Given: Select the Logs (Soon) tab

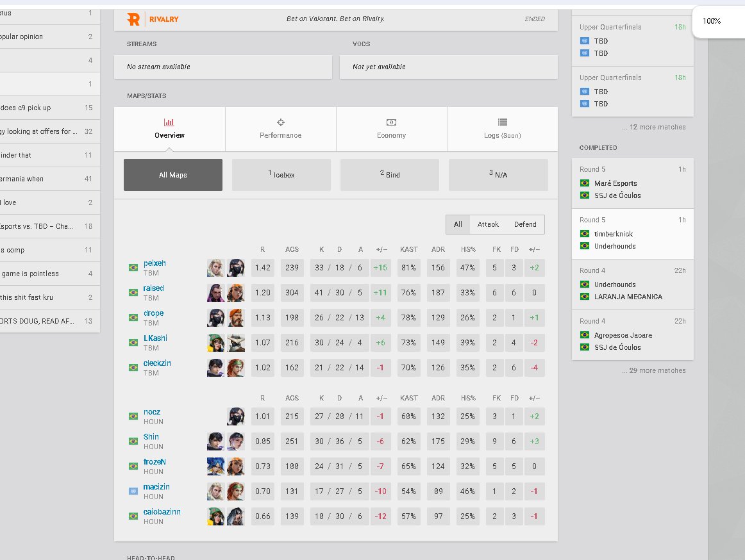Looking at the screenshot, I should [502, 129].
